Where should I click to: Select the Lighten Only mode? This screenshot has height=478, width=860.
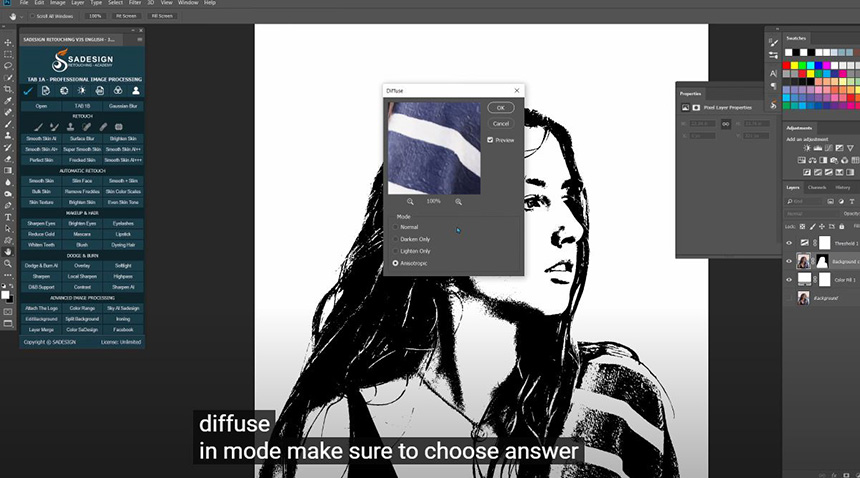point(395,251)
